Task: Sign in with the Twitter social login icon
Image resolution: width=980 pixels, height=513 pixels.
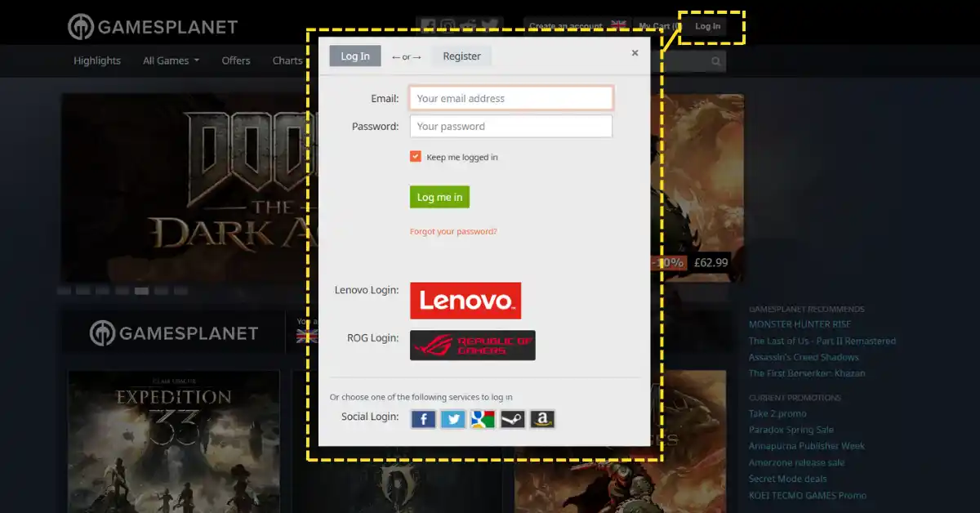Action: coord(452,418)
